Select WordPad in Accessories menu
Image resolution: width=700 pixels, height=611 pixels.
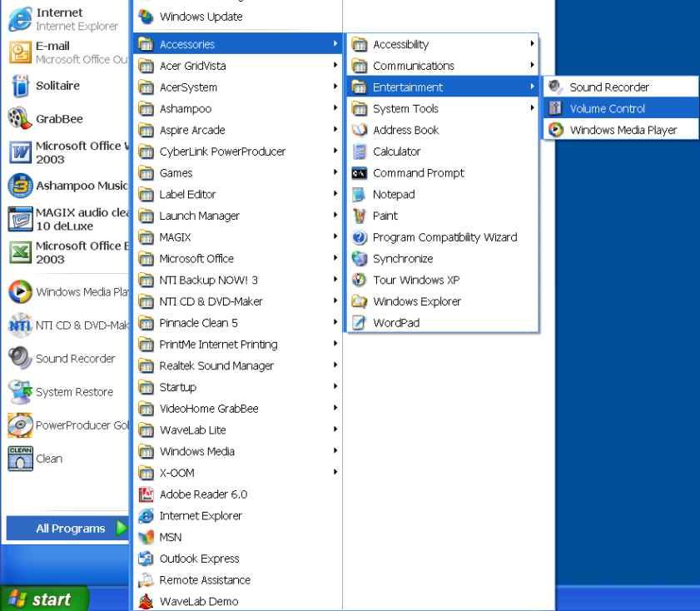pyautogui.click(x=395, y=323)
